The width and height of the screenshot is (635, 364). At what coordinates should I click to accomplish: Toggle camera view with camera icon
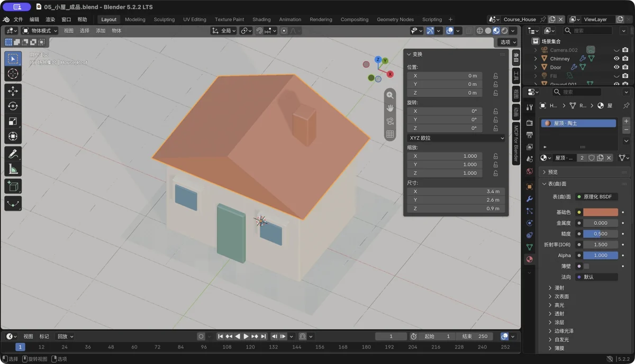(x=390, y=121)
